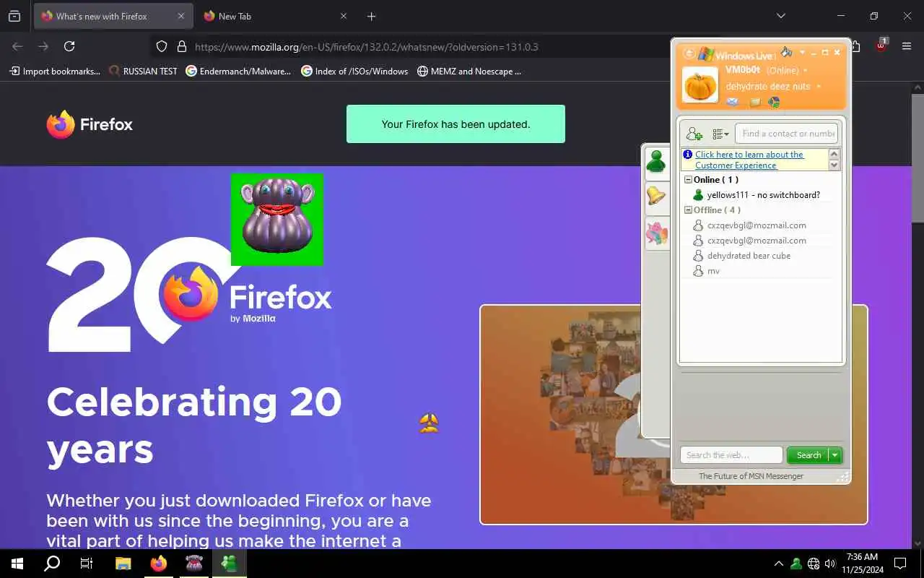This screenshot has width=924, height=578.
Task: Click the Messenger tray icon in system tray
Action: point(796,564)
